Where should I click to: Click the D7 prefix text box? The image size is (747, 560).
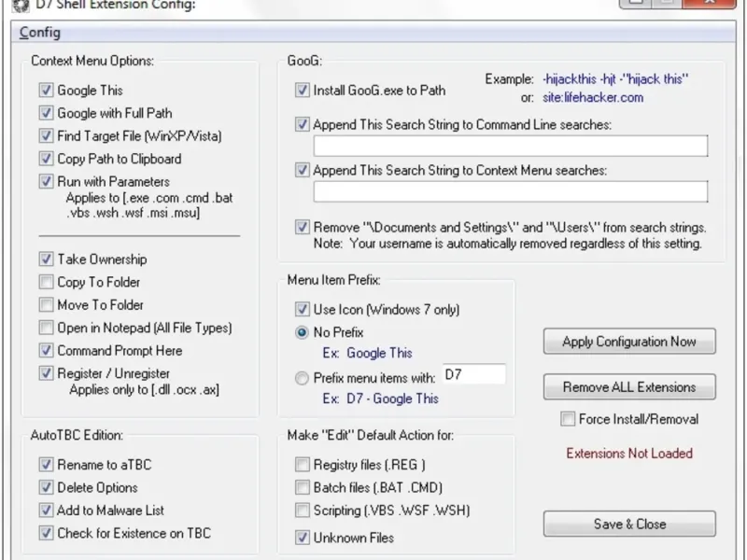click(473, 375)
